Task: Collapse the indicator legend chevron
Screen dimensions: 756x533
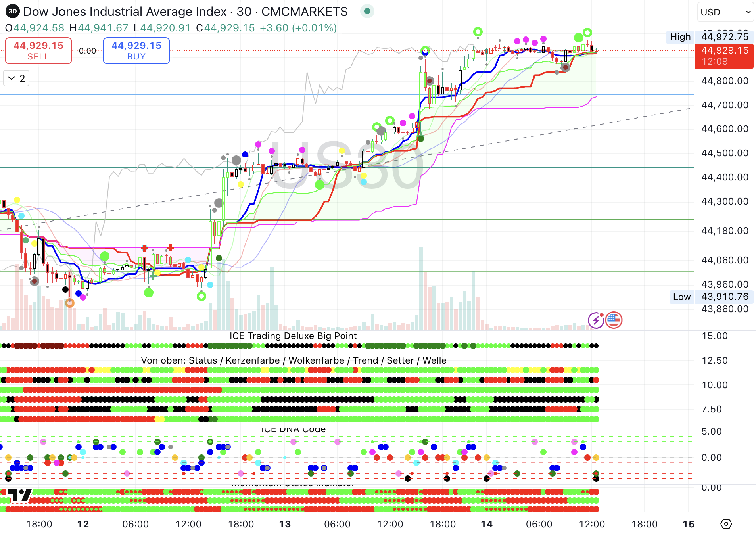Action: pos(12,79)
